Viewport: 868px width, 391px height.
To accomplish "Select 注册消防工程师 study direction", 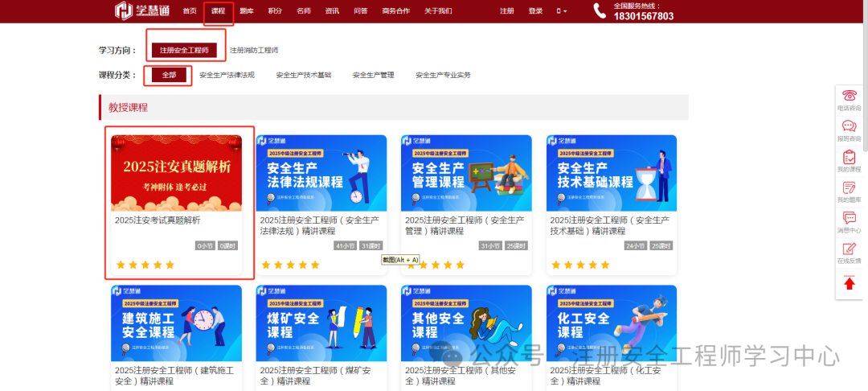I will [254, 51].
